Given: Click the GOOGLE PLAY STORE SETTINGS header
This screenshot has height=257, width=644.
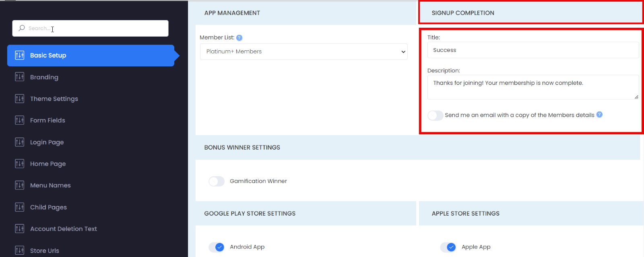Looking at the screenshot, I should (x=306, y=213).
